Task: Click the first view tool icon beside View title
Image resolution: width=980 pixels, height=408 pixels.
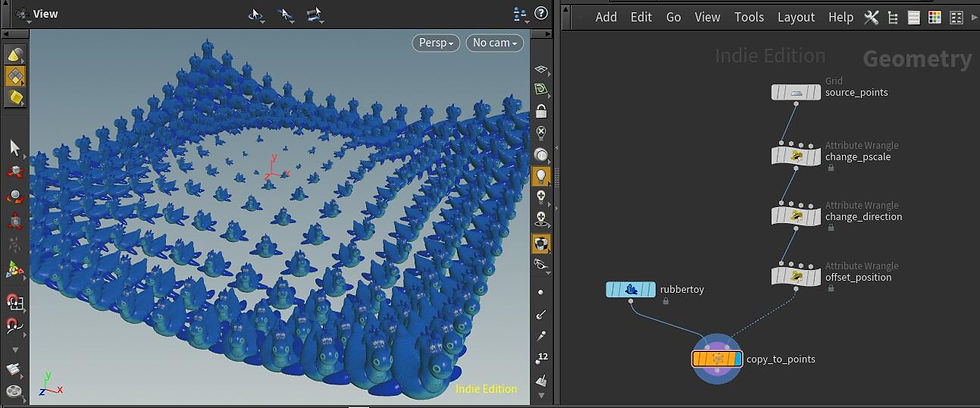Action: (x=256, y=14)
